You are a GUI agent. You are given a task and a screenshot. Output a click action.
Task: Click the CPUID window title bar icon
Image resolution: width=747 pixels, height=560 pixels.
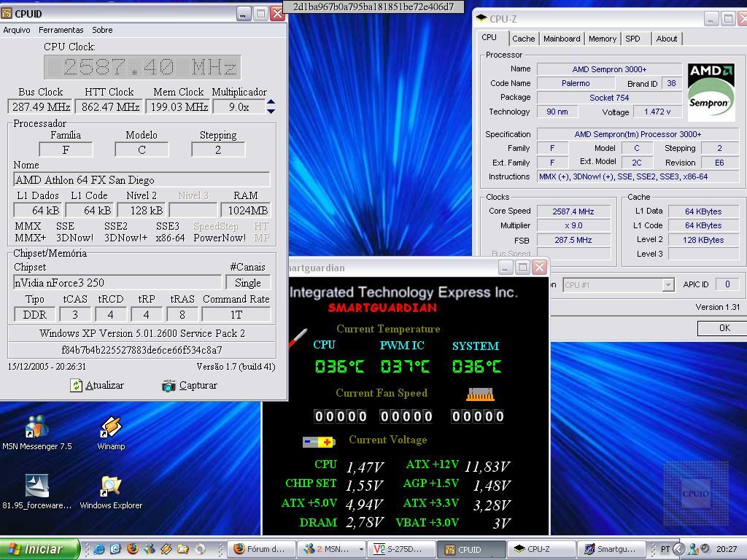pyautogui.click(x=7, y=13)
